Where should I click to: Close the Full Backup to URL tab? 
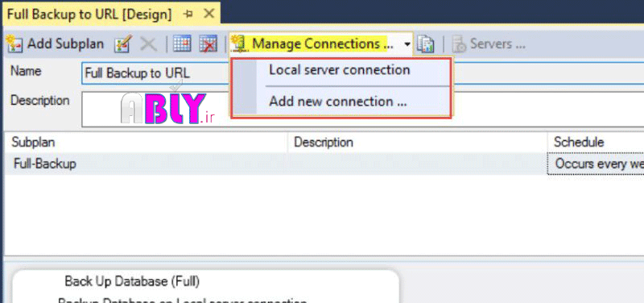click(209, 14)
